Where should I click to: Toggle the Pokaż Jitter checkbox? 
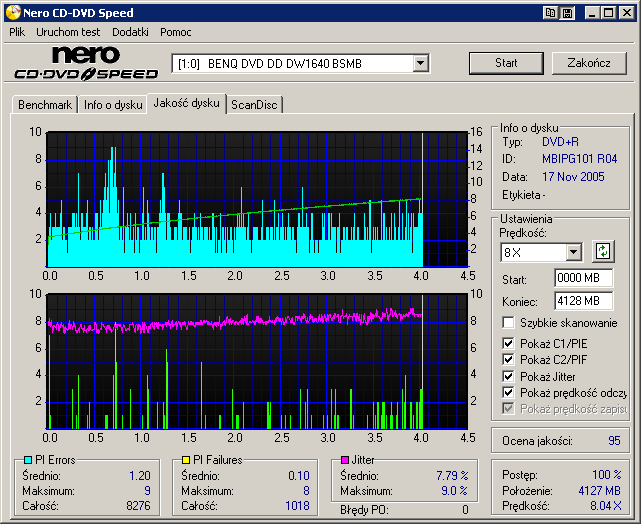[x=508, y=376]
